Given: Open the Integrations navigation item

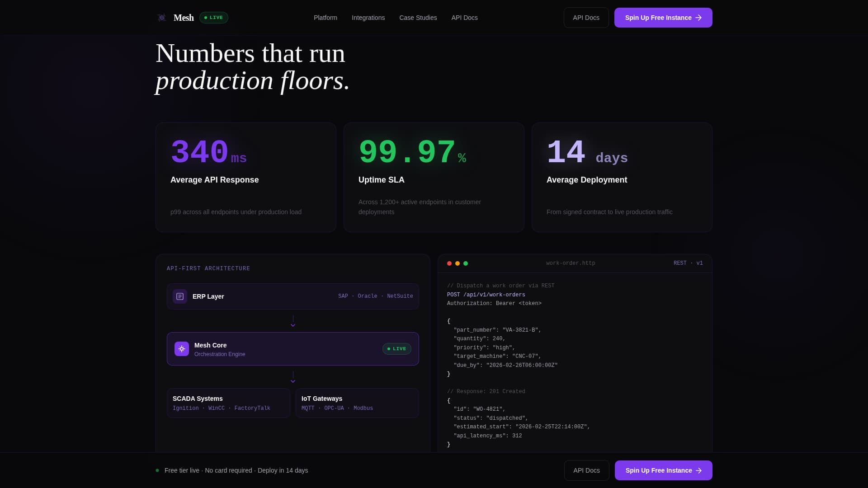Looking at the screenshot, I should coord(368,18).
